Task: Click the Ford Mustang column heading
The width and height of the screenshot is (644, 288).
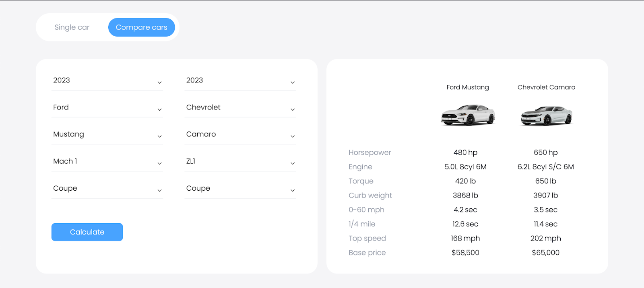Action: [467, 87]
